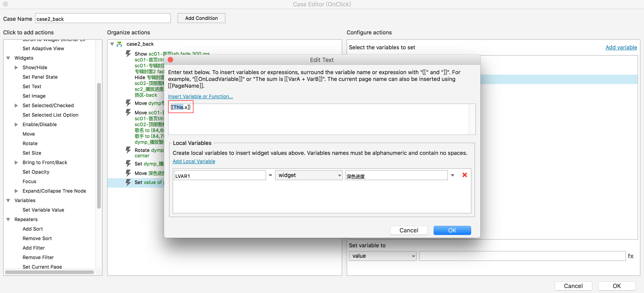Expand the Show/Hide action node

pyautogui.click(x=16, y=68)
